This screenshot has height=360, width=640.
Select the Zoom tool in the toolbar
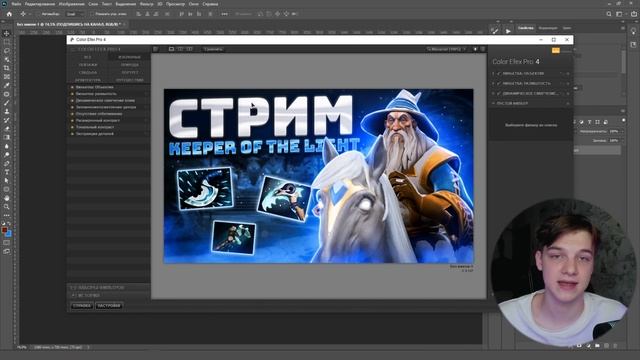tap(7, 207)
